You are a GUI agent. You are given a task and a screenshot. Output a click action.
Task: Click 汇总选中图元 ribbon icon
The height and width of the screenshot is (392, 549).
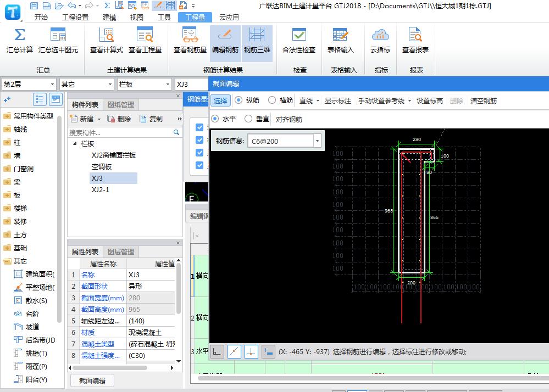[x=58, y=41]
